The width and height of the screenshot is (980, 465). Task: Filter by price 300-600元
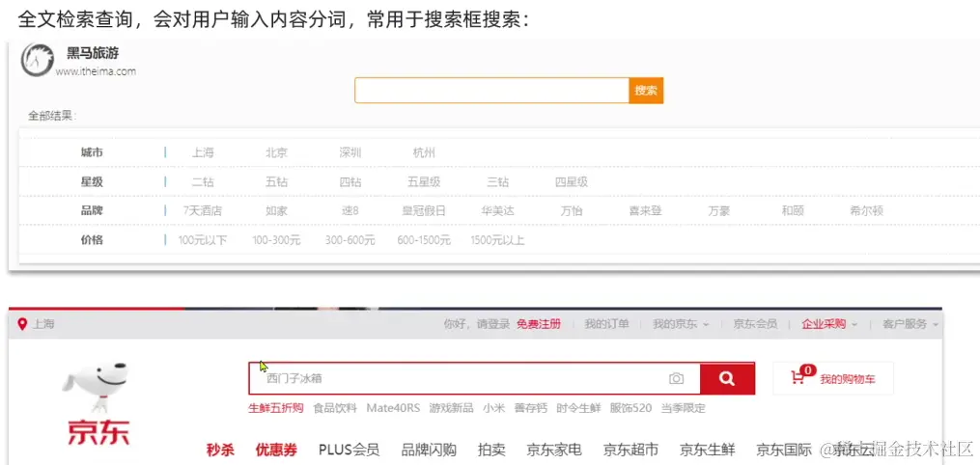point(350,240)
